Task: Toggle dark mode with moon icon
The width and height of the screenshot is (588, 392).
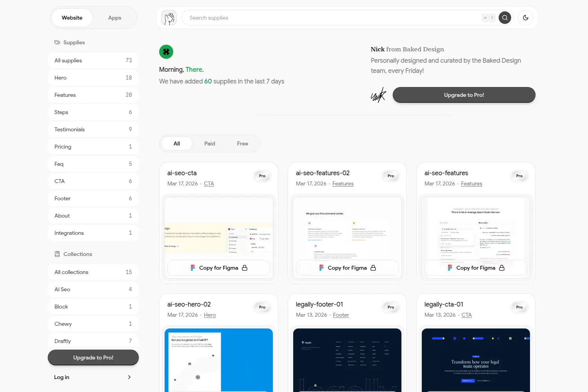Action: 526,18
